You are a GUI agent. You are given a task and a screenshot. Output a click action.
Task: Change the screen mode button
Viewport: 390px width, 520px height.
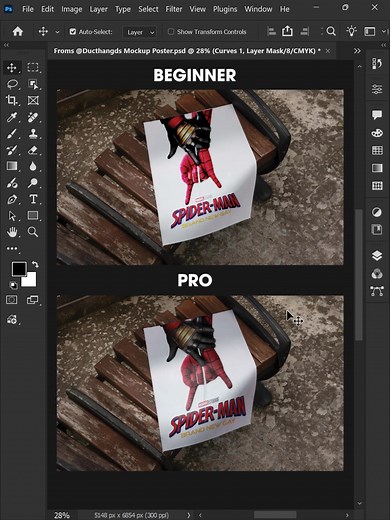click(x=33, y=300)
